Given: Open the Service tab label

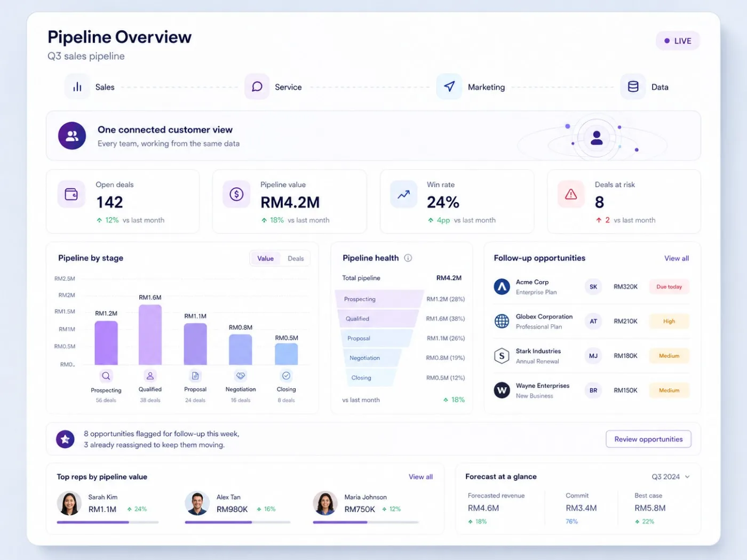Looking at the screenshot, I should [x=288, y=87].
